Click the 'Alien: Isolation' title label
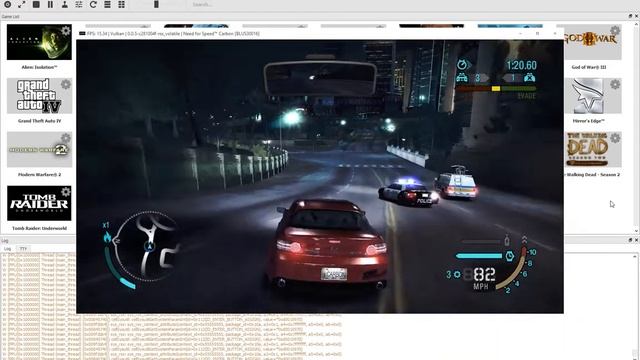Screen dimensions: 640x360 pos(39,67)
